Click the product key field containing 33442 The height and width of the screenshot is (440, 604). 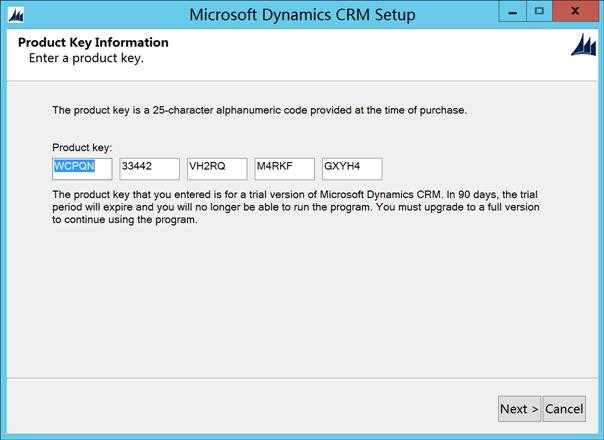pyautogui.click(x=149, y=168)
